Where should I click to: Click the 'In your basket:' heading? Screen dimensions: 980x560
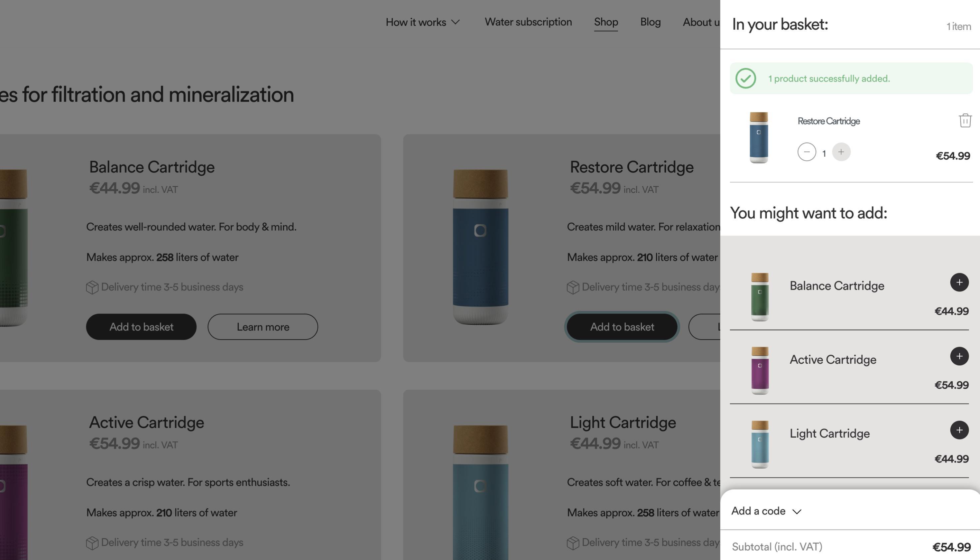tap(780, 24)
